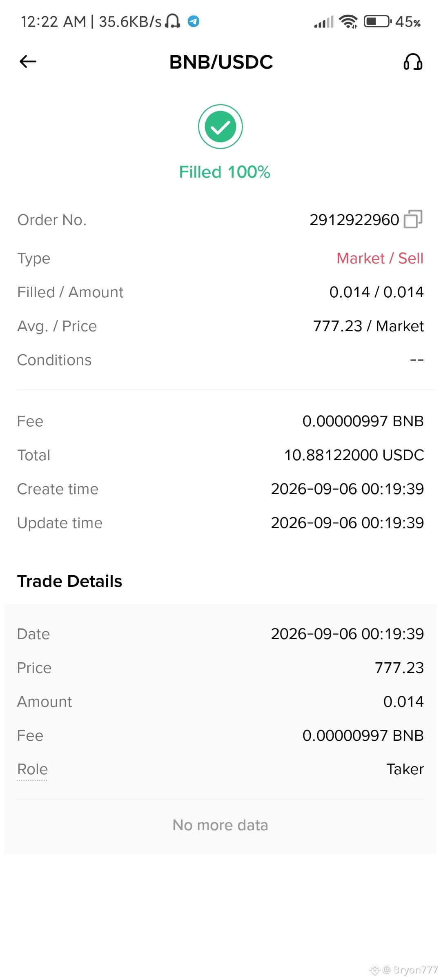The height and width of the screenshot is (980, 441).
Task: Tap the cellular signal bars icon
Action: coord(324,22)
